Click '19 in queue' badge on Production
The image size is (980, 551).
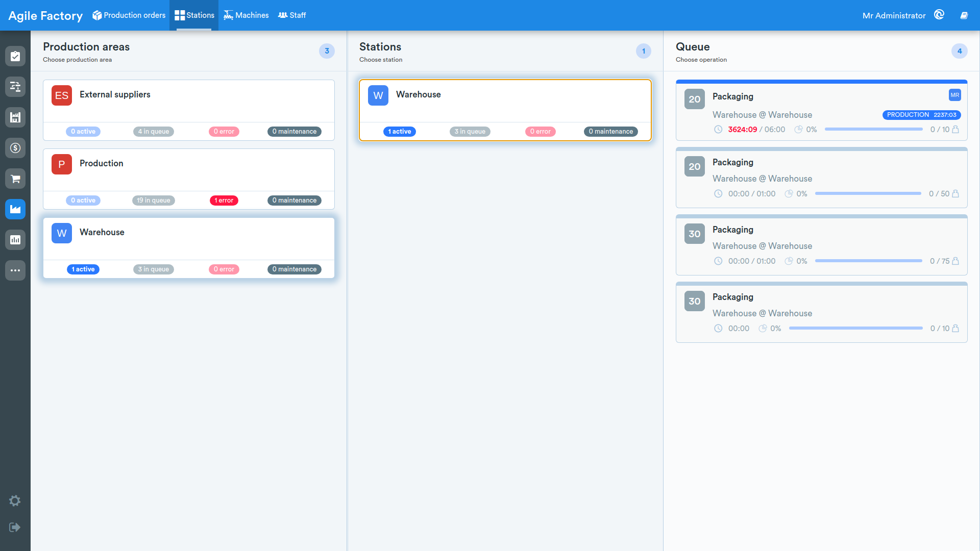click(154, 201)
